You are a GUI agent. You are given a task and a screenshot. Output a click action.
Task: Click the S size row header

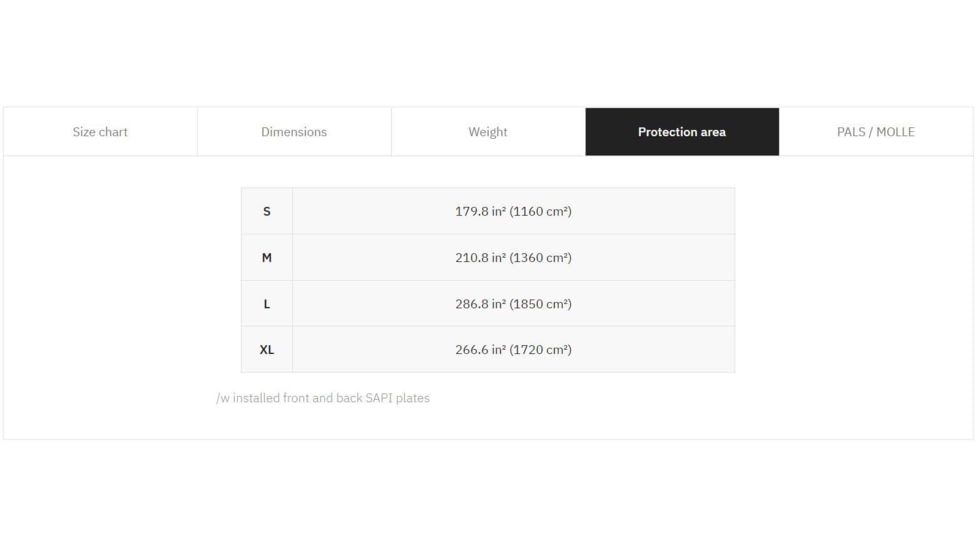[x=267, y=211]
